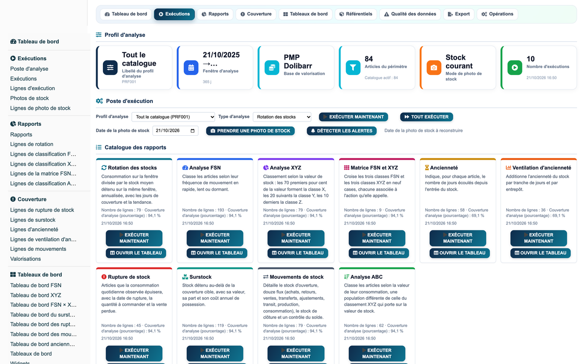Click the rotation arrows icon beside Rotation des stocks
This screenshot has height=364, width=588.
coord(104,168)
